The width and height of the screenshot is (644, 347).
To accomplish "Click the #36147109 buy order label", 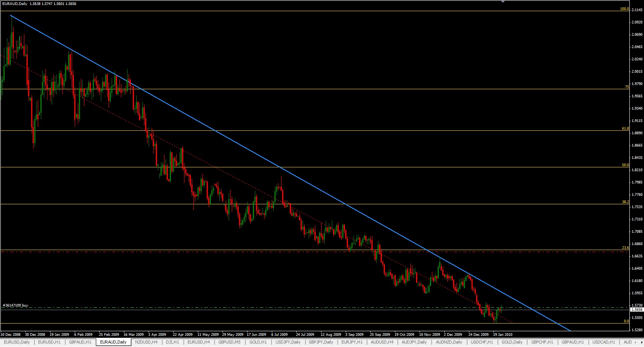I will pyautogui.click(x=15, y=305).
